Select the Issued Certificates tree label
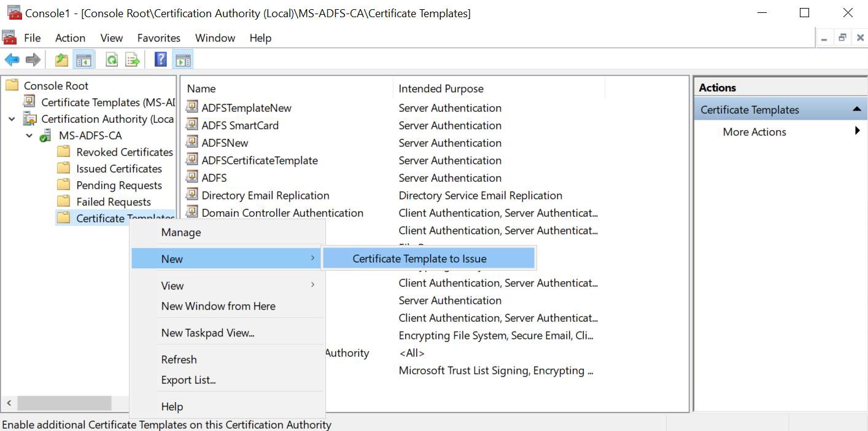 119,168
